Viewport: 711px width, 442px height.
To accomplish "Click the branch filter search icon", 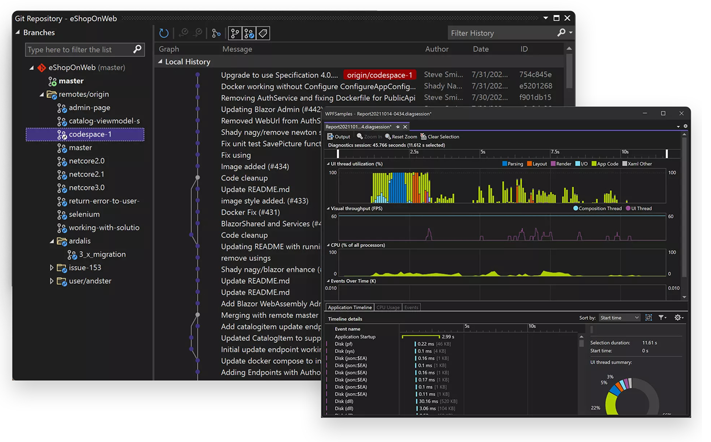I will pyautogui.click(x=137, y=49).
